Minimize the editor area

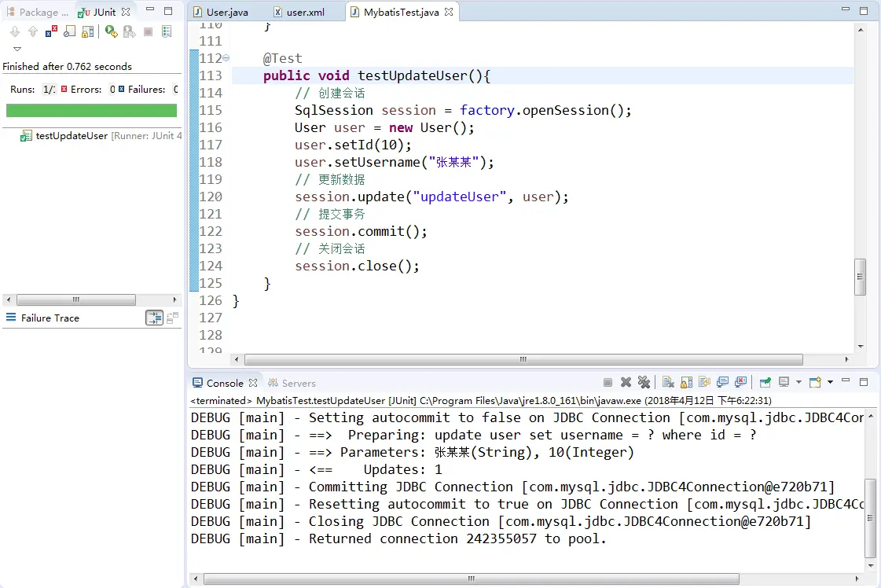click(x=846, y=9)
